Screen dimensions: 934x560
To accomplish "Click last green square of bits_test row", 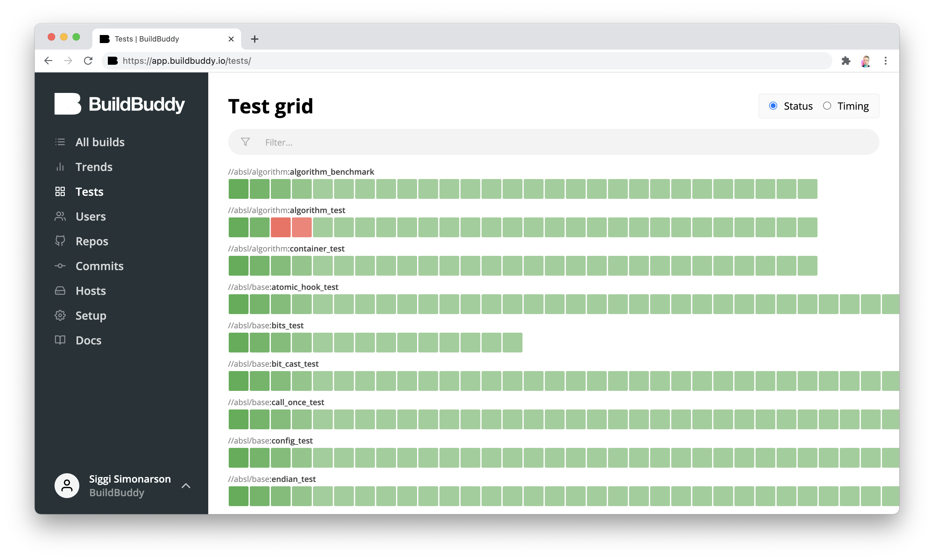I will tap(512, 342).
